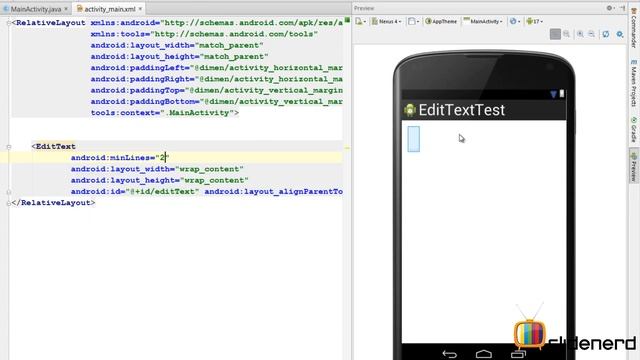Collapse the EditText element fold

pos(9,147)
